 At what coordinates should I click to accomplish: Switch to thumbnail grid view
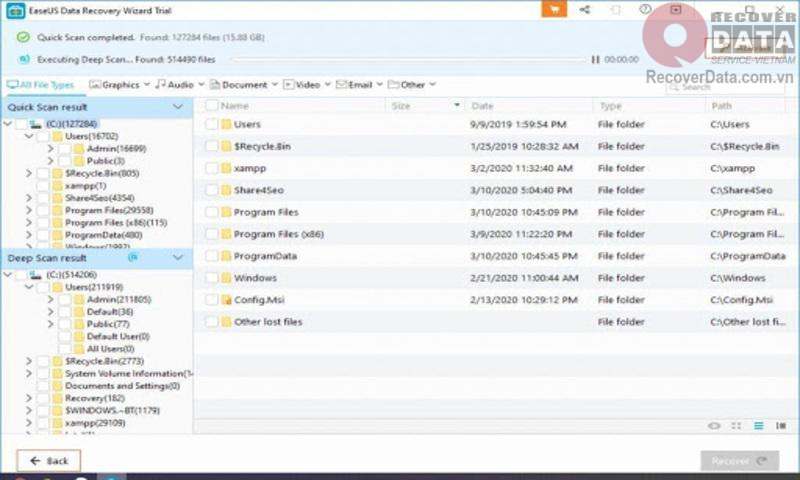coord(736,426)
